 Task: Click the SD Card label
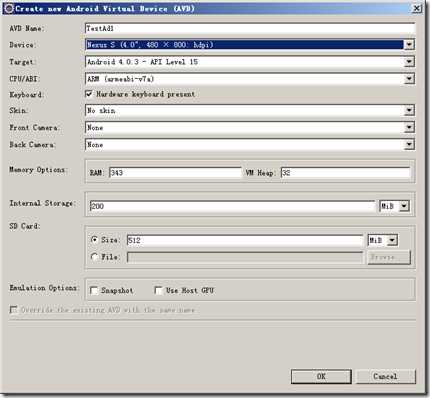tap(24, 226)
